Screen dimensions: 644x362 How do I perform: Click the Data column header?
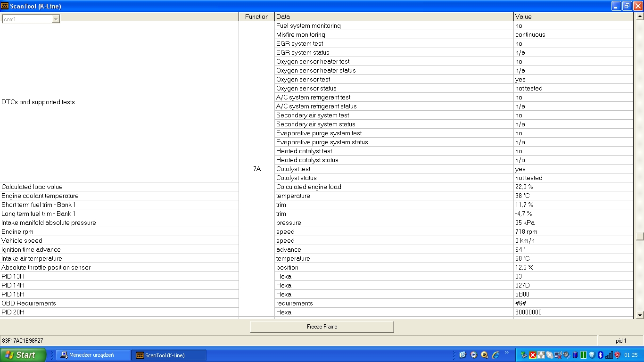pos(394,16)
